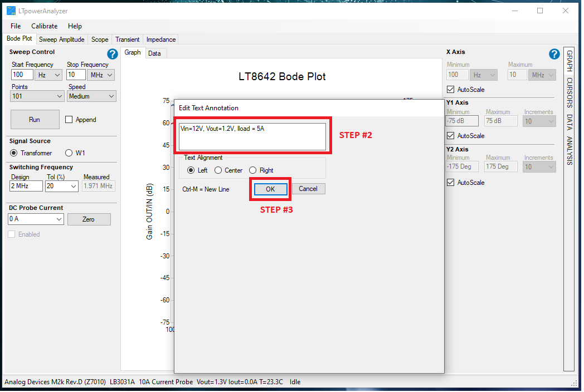The image size is (584, 392).
Task: Toggle DC Probe Current Enabled checkbox
Action: point(12,234)
